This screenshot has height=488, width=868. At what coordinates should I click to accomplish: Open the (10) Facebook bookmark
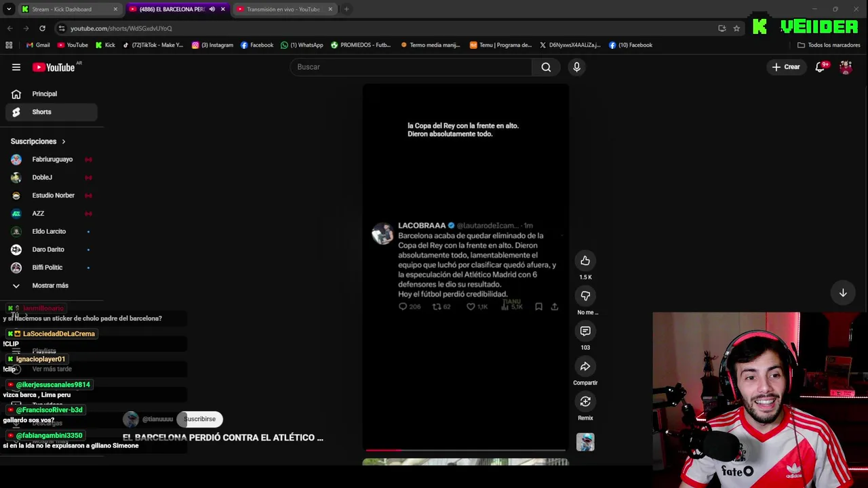631,45
